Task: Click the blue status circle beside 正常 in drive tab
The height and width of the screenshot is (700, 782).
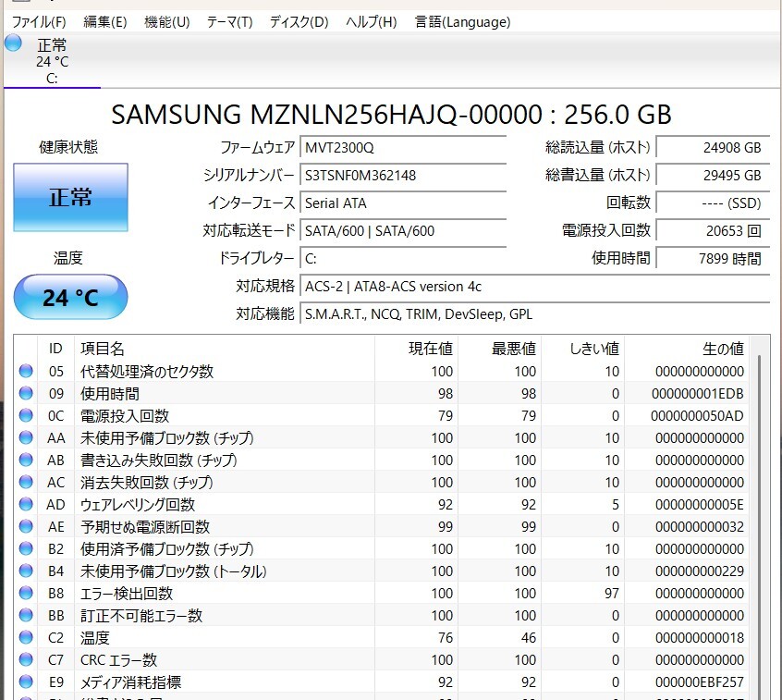Action: pyautogui.click(x=14, y=43)
